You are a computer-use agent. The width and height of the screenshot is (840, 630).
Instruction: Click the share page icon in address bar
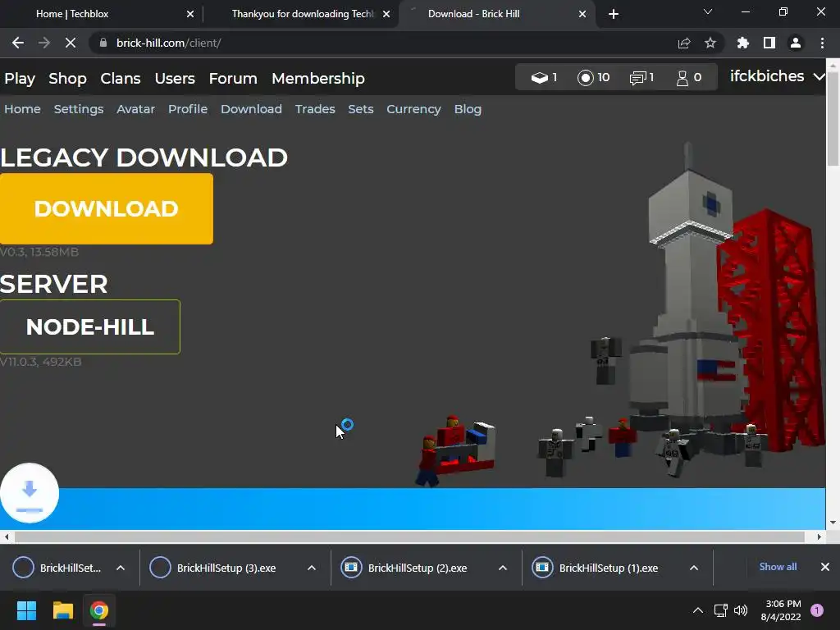click(x=684, y=43)
